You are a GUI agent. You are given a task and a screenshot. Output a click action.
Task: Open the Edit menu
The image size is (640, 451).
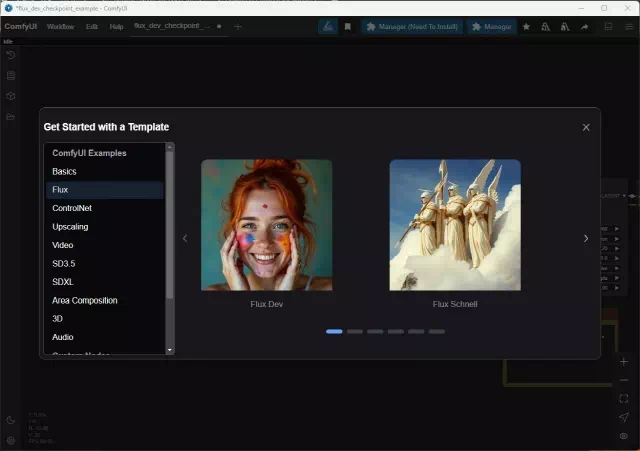(92, 26)
